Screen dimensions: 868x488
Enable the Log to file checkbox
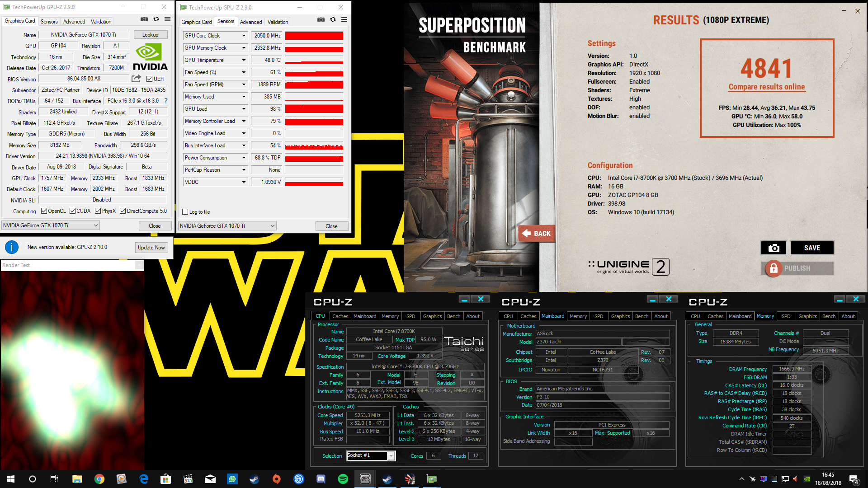point(185,212)
